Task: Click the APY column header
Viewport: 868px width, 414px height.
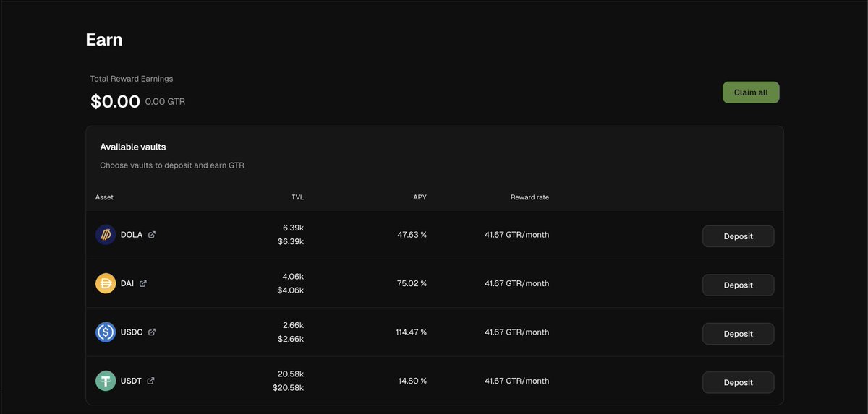Action: 420,197
